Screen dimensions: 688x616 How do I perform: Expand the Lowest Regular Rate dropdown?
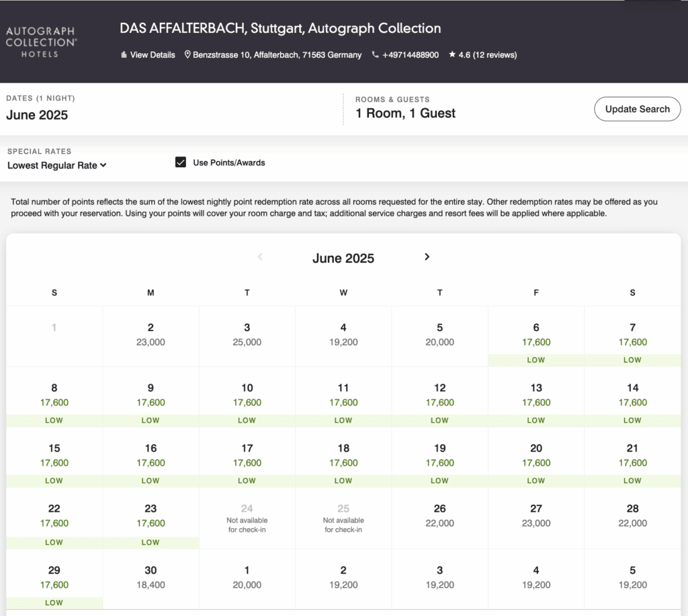pyautogui.click(x=57, y=165)
